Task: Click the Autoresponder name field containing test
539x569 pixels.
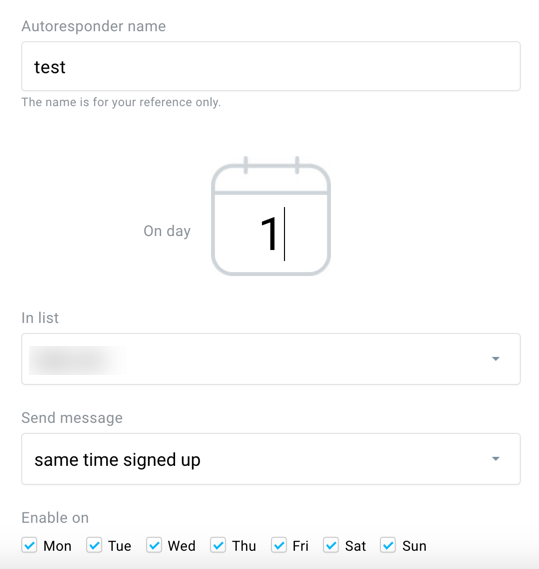Action: [x=271, y=66]
